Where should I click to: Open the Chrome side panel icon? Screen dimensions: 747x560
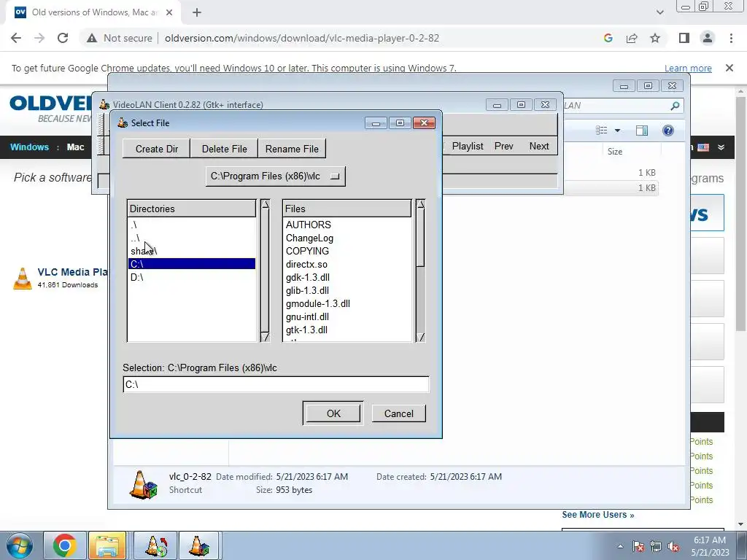point(684,38)
